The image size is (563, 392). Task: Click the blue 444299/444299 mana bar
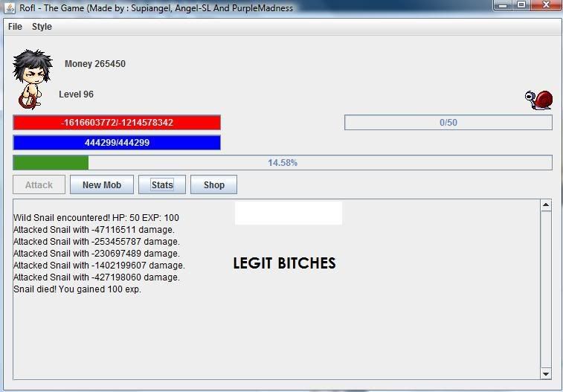(x=117, y=143)
